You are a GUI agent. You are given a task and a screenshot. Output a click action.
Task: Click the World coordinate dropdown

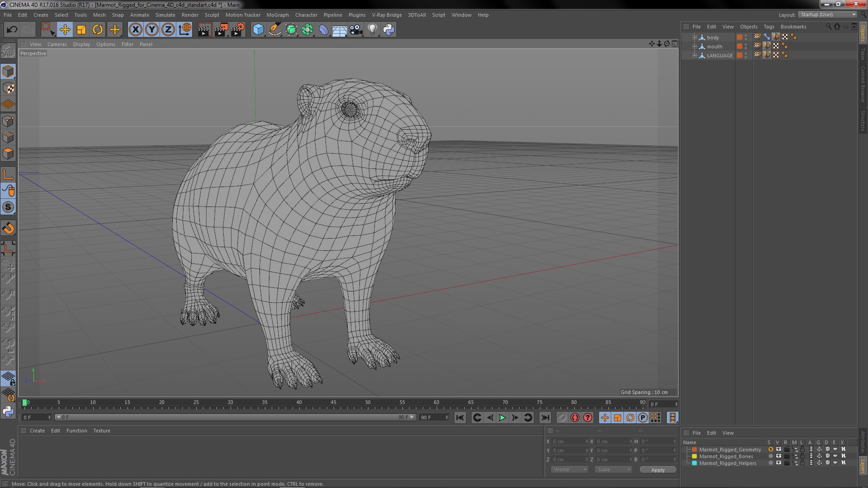pyautogui.click(x=567, y=469)
